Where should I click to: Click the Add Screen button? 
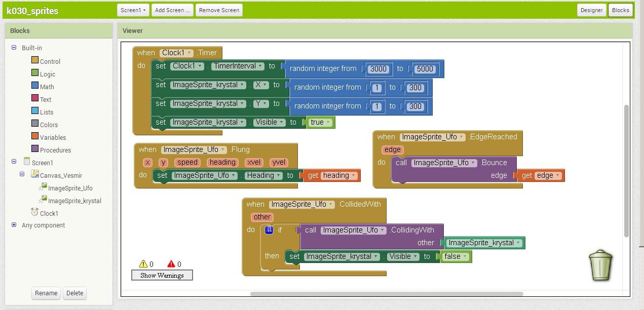172,10
